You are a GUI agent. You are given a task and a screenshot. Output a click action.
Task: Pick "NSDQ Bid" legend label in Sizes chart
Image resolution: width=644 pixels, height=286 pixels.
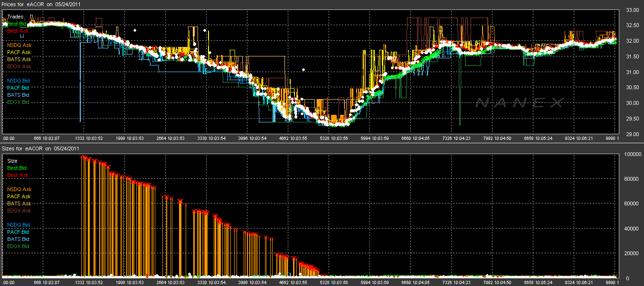[x=18, y=225]
